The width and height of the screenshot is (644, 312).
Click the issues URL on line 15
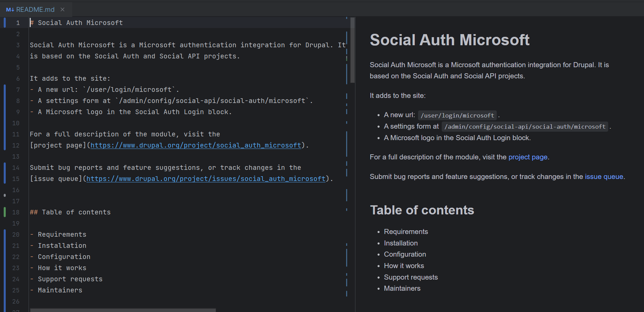[x=206, y=179]
